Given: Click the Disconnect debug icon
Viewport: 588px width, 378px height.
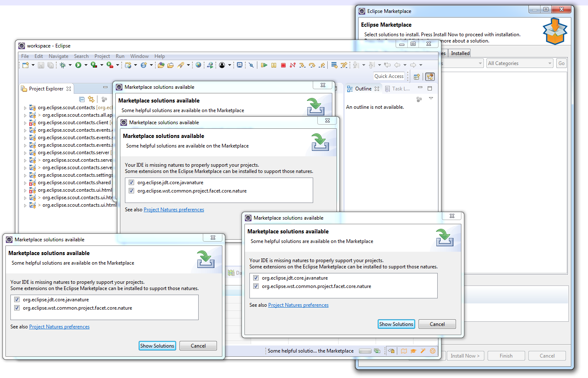Looking at the screenshot, I should point(292,65).
